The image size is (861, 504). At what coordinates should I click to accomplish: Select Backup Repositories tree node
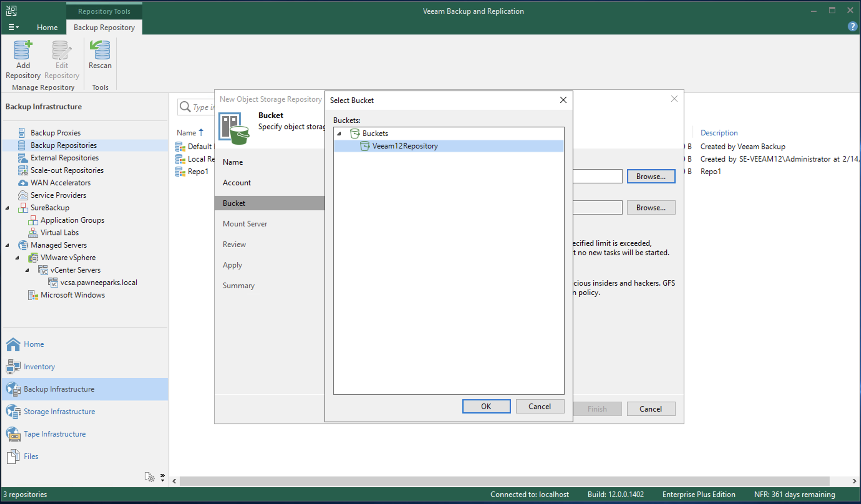click(x=64, y=145)
